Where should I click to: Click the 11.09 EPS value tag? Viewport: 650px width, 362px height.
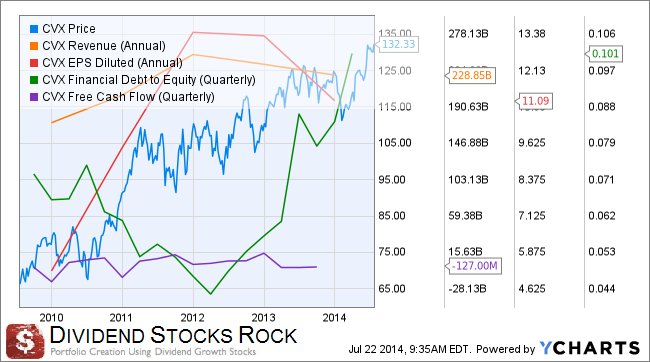[x=534, y=101]
